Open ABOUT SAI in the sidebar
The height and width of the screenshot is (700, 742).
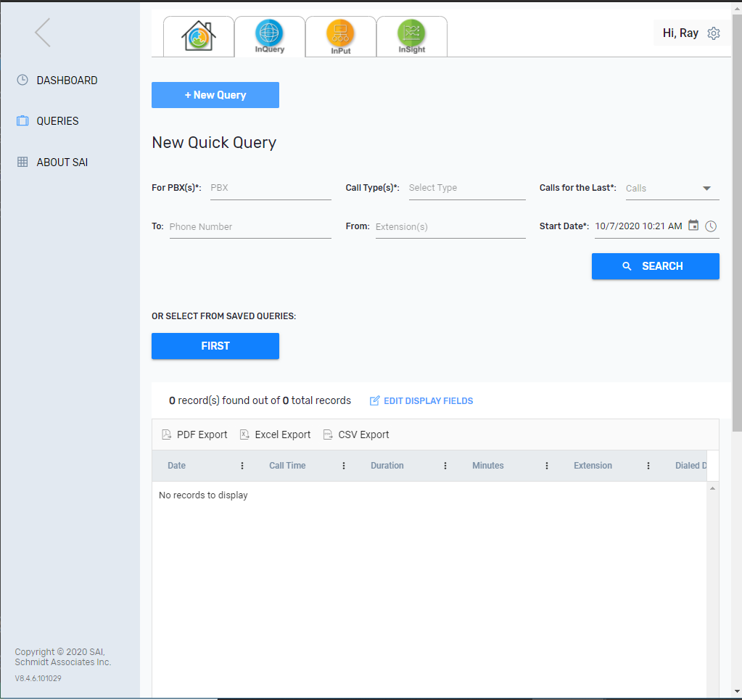pyautogui.click(x=62, y=162)
